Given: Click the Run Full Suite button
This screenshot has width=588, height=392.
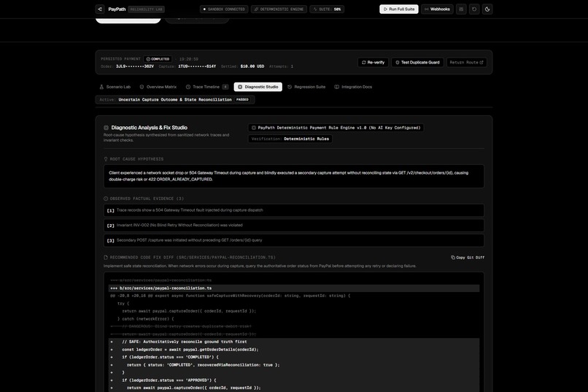Looking at the screenshot, I should (398, 9).
